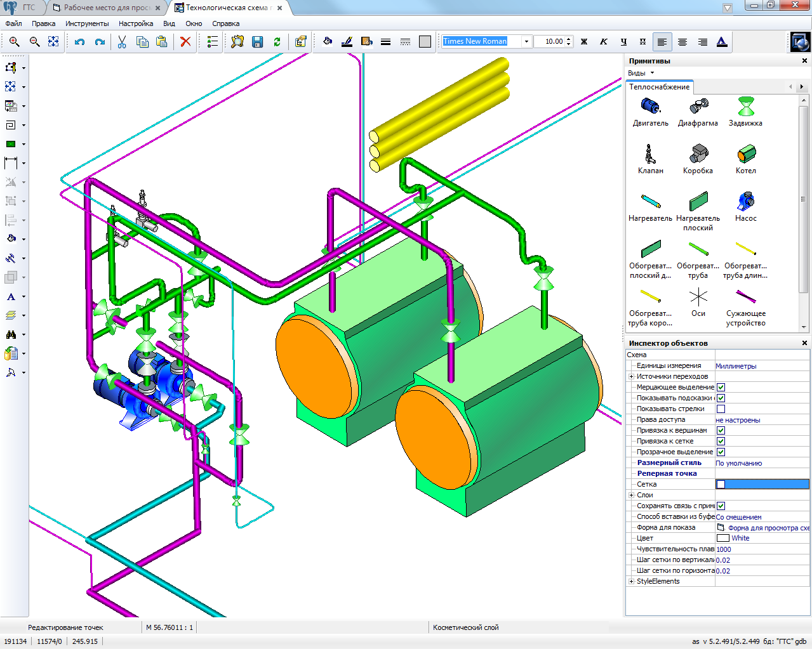812x649 pixels.
Task: Click the Форма для просмотра link value
Action: [768, 528]
